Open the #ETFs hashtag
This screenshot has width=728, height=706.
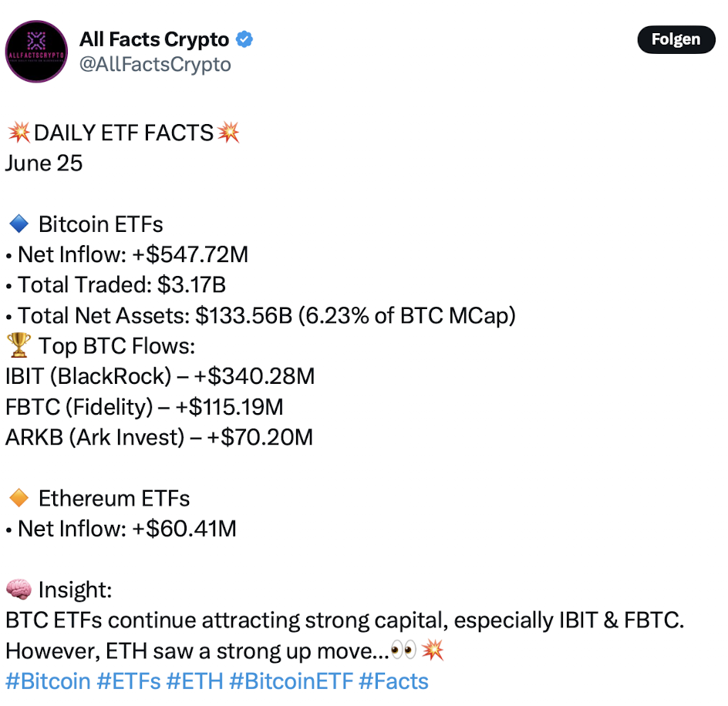click(x=129, y=681)
